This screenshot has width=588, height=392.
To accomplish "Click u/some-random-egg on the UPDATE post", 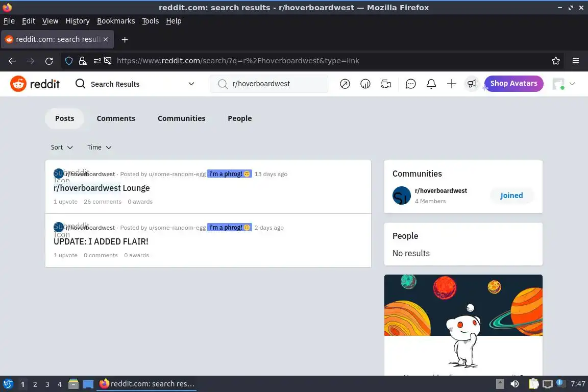I will (x=177, y=228).
